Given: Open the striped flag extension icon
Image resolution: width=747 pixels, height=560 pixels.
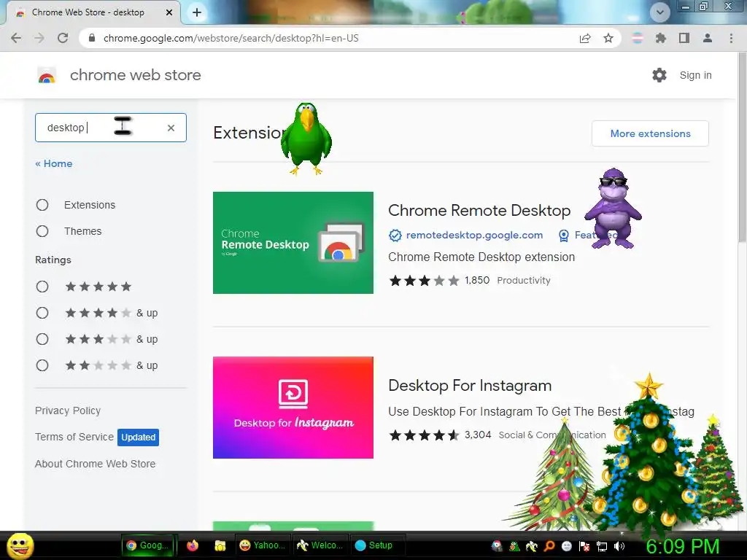Looking at the screenshot, I should 637,38.
